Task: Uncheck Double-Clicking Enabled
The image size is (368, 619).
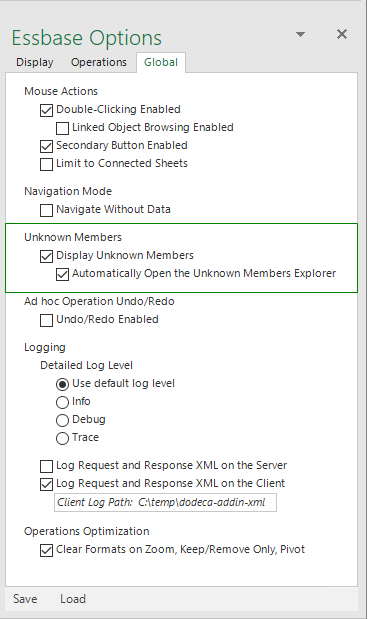Action: point(46,110)
